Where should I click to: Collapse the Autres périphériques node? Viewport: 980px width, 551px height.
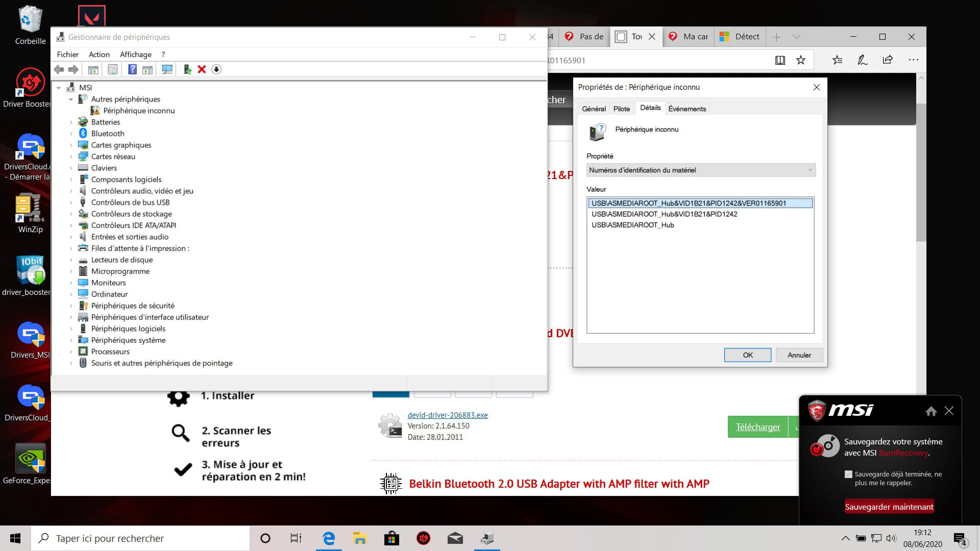click(x=71, y=99)
